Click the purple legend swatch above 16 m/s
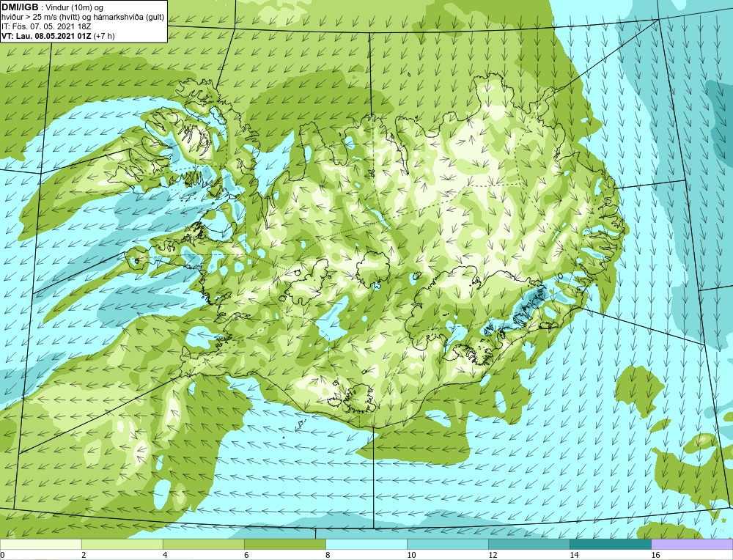The width and height of the screenshot is (733, 560). 692,544
